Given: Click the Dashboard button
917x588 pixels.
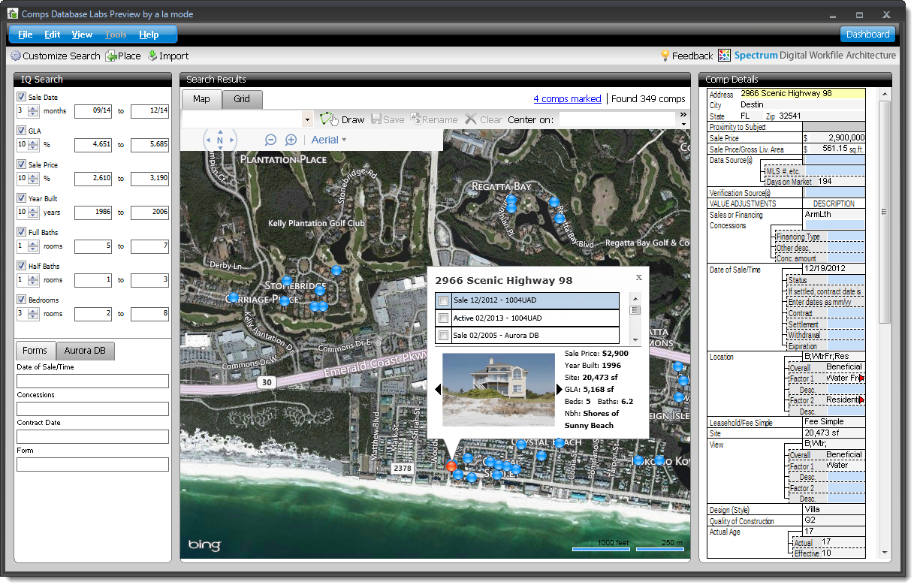Looking at the screenshot, I should [x=867, y=34].
